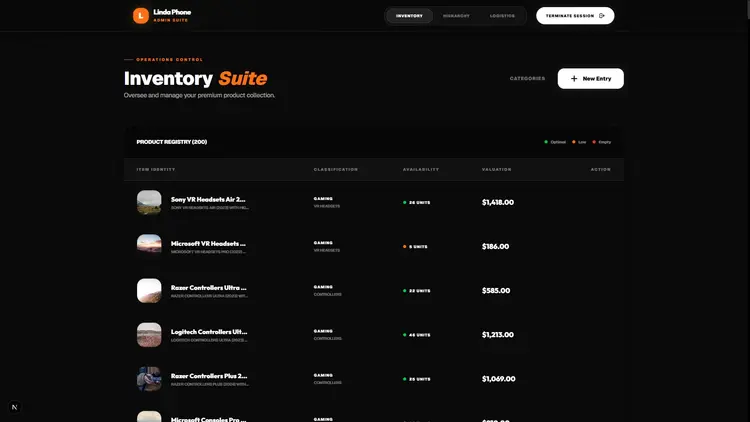Click the orange Low legend entry
This screenshot has width=750, height=422.
pyautogui.click(x=579, y=142)
